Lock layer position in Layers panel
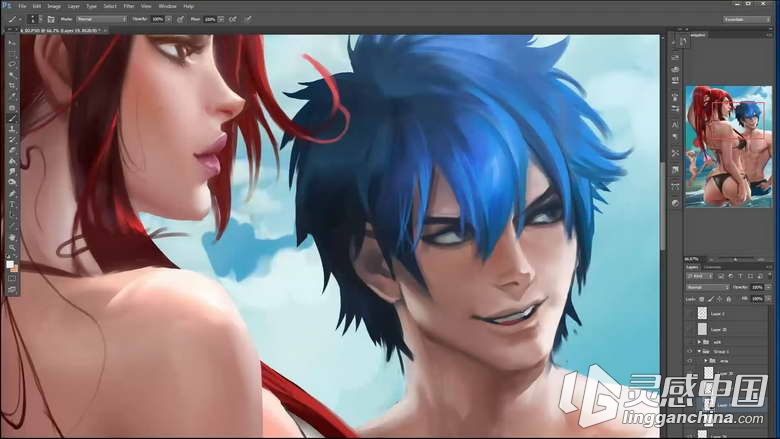 coord(719,299)
